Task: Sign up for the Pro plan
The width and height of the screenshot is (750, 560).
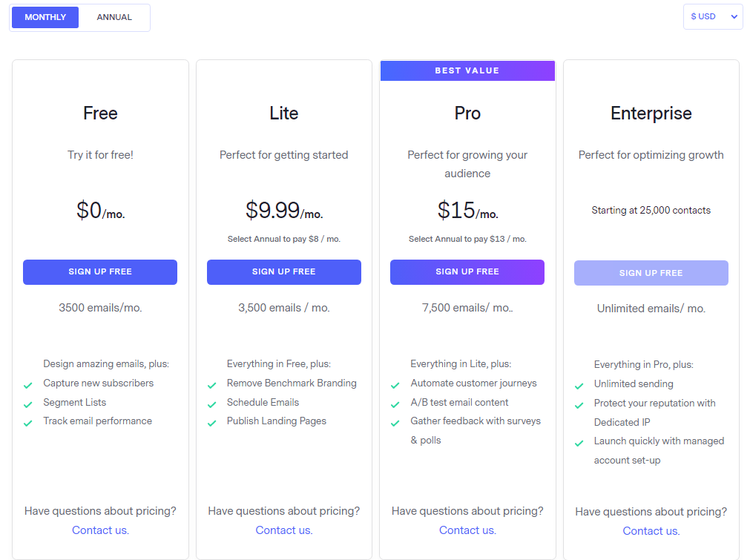Action: tap(467, 272)
